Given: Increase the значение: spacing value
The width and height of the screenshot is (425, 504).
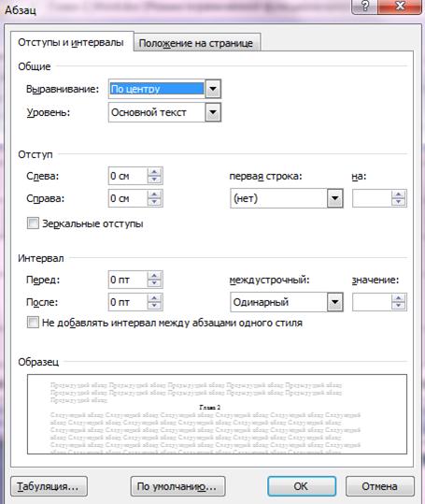Looking at the screenshot, I should [x=398, y=298].
